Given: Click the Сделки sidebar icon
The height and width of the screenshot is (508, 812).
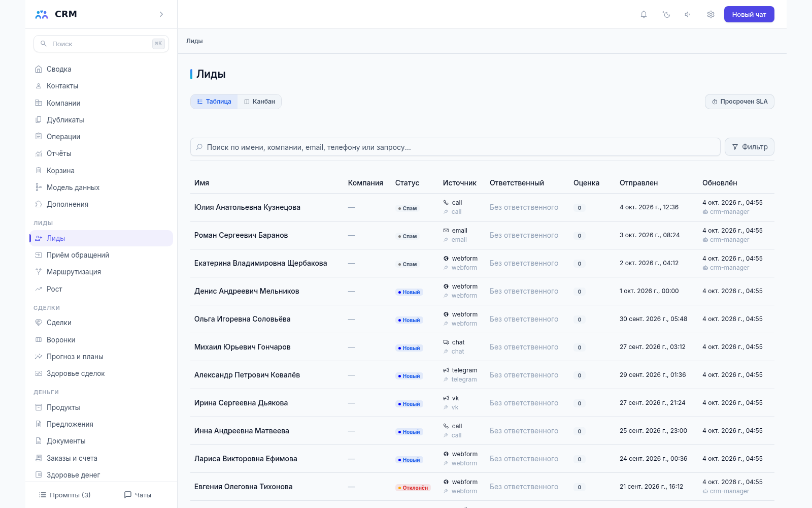Looking at the screenshot, I should click(x=39, y=323).
